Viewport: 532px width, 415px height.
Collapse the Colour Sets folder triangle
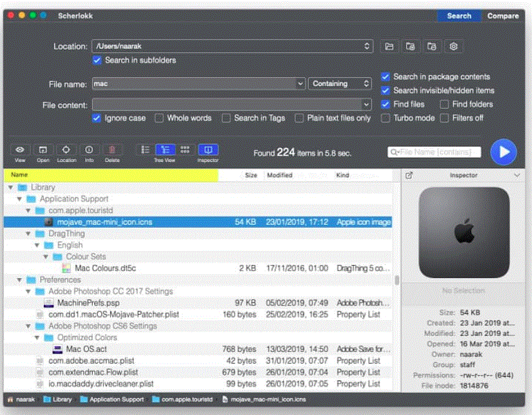(45, 257)
